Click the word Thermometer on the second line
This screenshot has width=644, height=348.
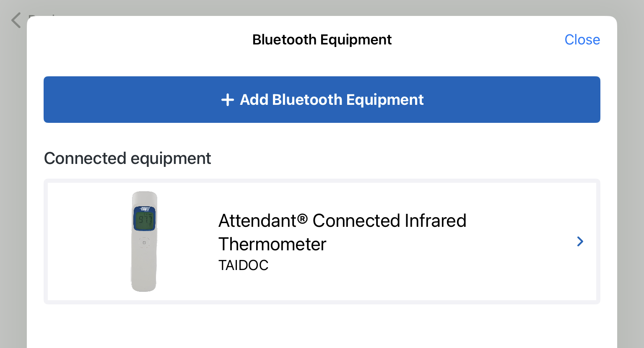[x=272, y=244]
